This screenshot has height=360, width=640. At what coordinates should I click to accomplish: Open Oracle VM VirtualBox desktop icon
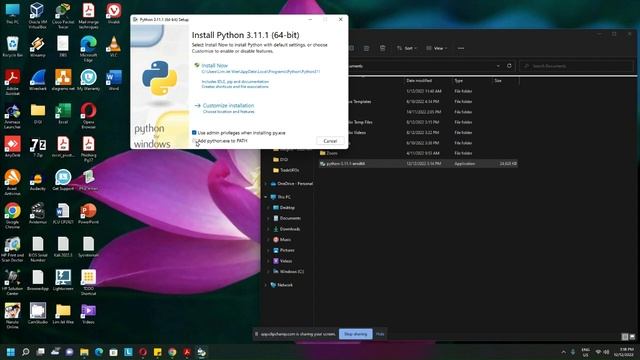(38, 16)
